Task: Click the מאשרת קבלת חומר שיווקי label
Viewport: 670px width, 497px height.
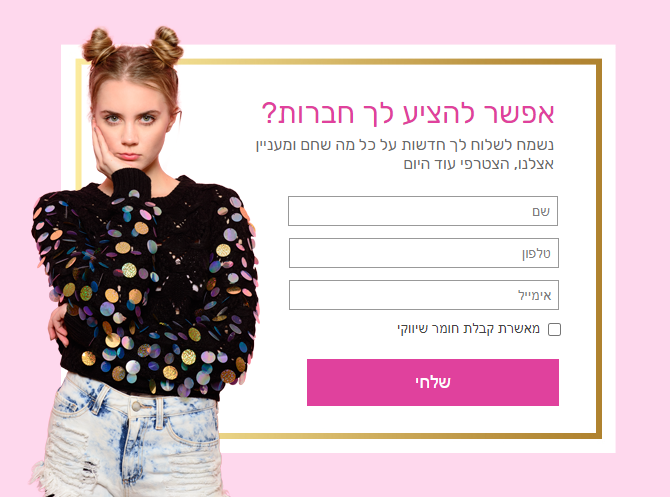Action: (468, 329)
